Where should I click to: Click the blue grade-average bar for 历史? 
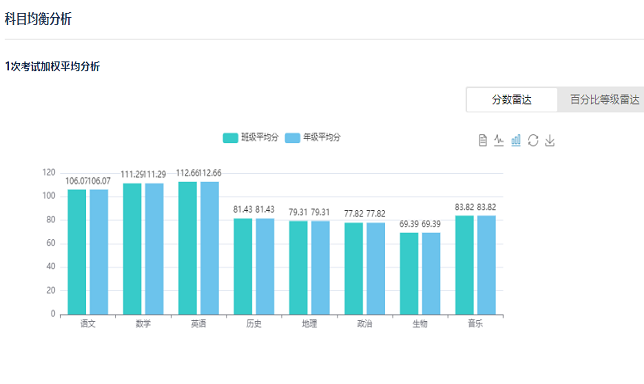pos(265,267)
